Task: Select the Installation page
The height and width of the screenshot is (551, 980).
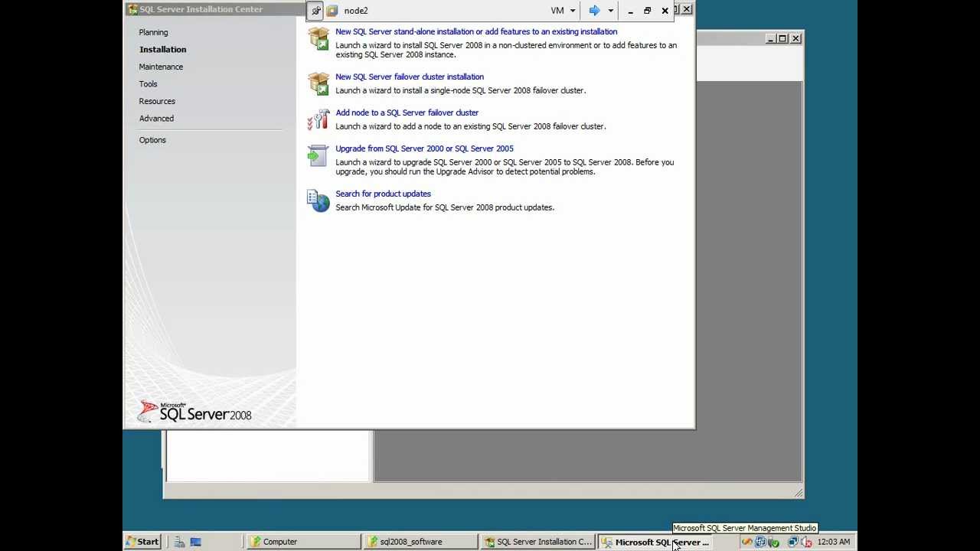Action: [x=162, y=49]
